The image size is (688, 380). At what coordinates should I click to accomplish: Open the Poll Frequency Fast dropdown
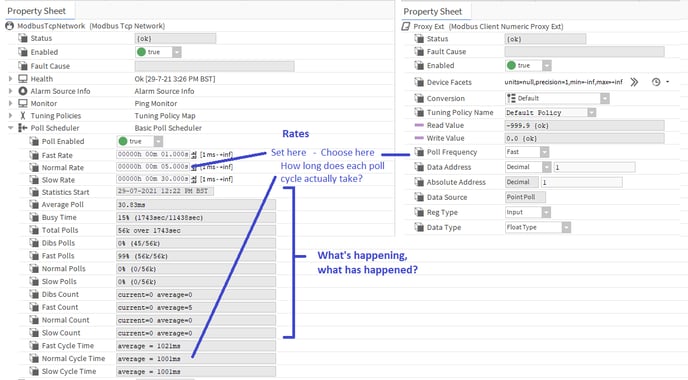click(545, 152)
